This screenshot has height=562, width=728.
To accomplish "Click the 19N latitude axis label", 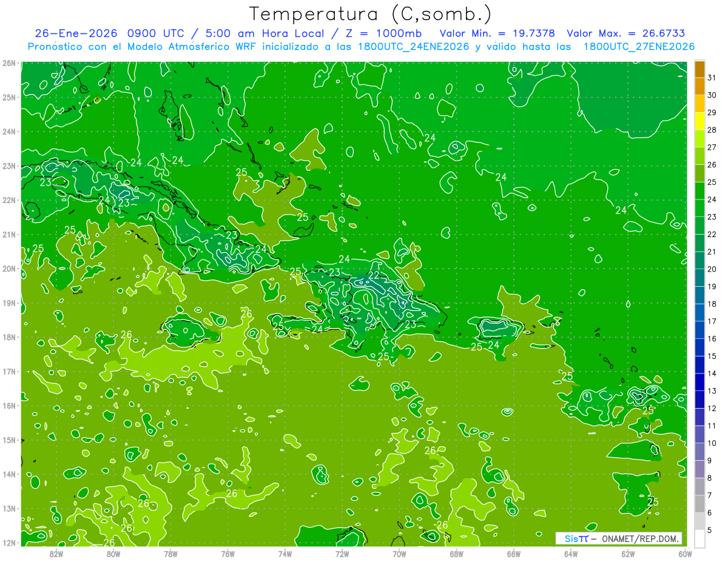I will tap(9, 303).
